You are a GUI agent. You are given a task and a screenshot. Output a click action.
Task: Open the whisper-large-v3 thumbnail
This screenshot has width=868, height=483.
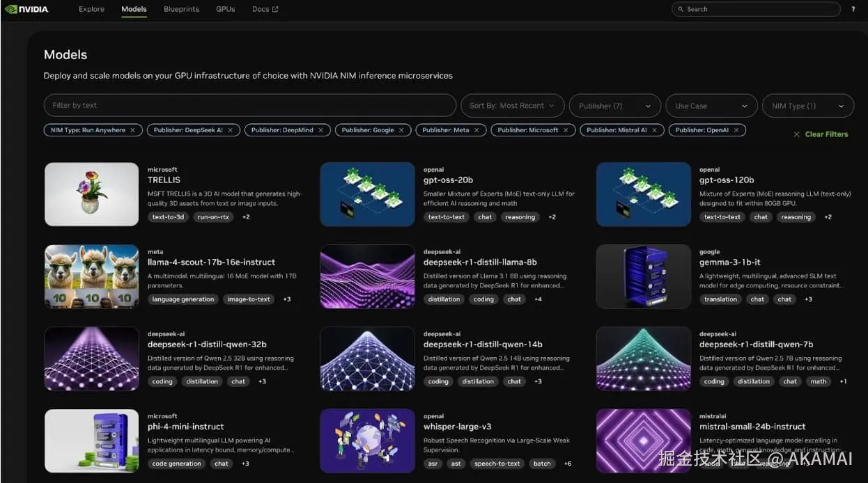coord(367,441)
